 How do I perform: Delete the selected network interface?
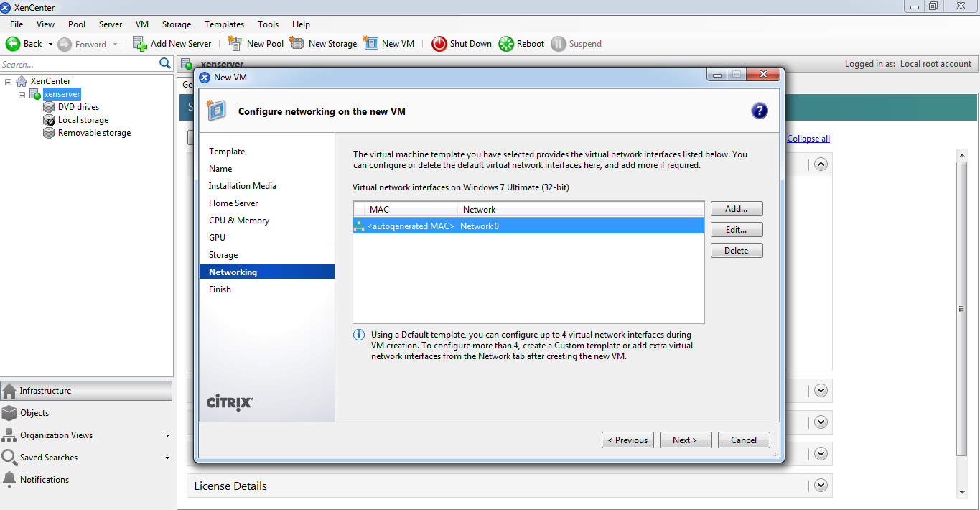pyautogui.click(x=737, y=251)
